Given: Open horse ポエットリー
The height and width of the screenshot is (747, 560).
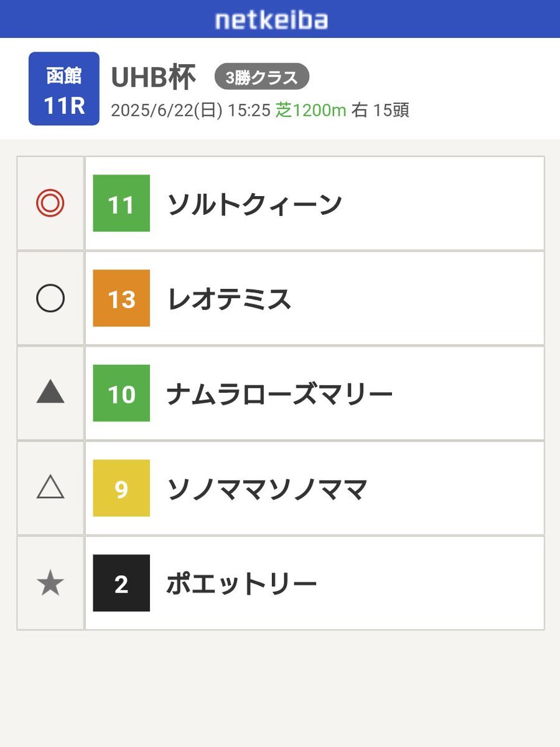Looking at the screenshot, I should (241, 584).
